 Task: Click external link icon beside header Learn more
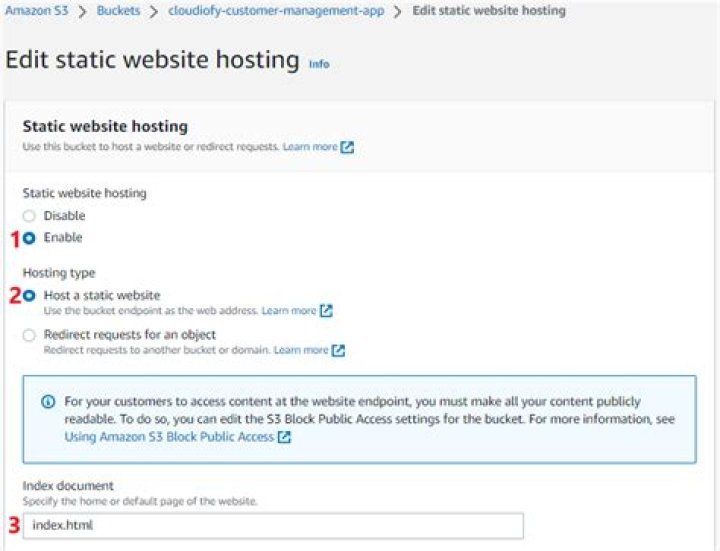pos(347,147)
